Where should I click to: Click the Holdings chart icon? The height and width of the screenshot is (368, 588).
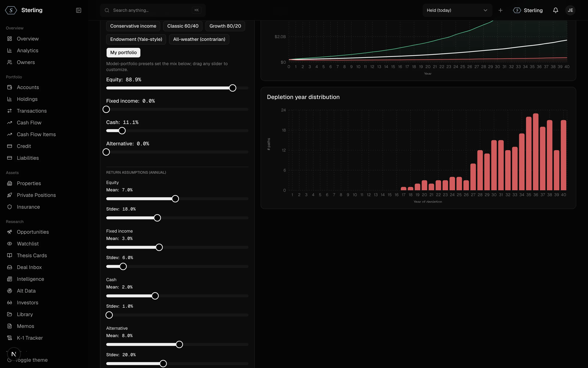point(10,99)
